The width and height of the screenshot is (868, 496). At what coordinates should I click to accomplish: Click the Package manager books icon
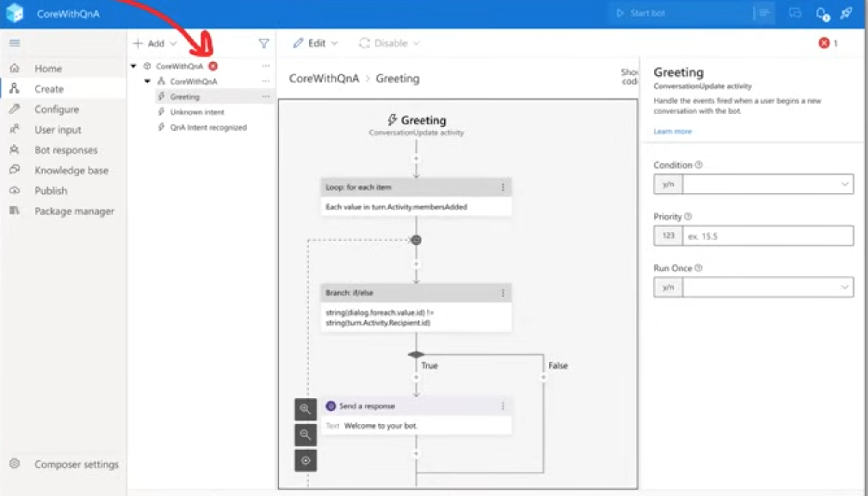(x=14, y=210)
